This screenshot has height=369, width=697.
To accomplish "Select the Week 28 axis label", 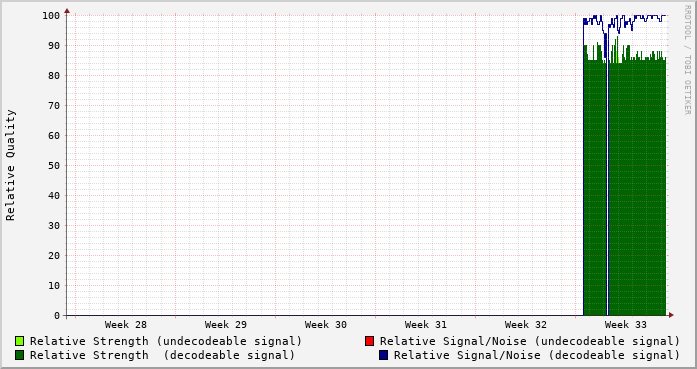I will pos(126,325).
